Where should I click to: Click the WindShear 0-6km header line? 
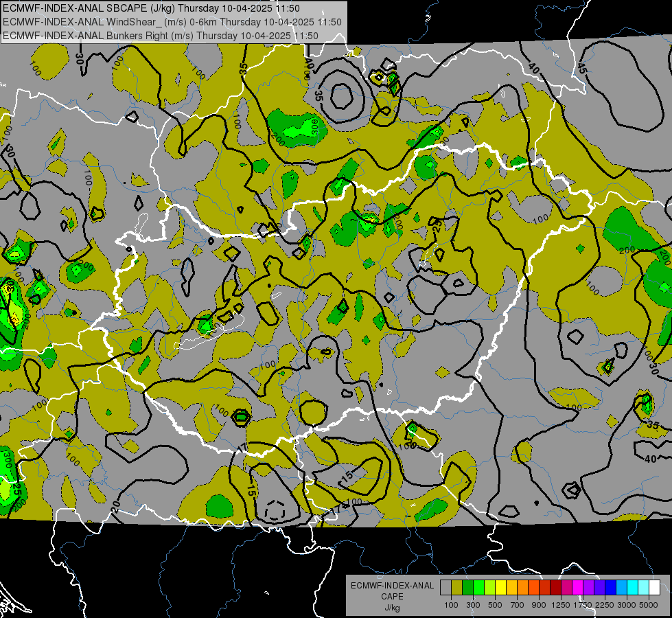[x=172, y=22]
